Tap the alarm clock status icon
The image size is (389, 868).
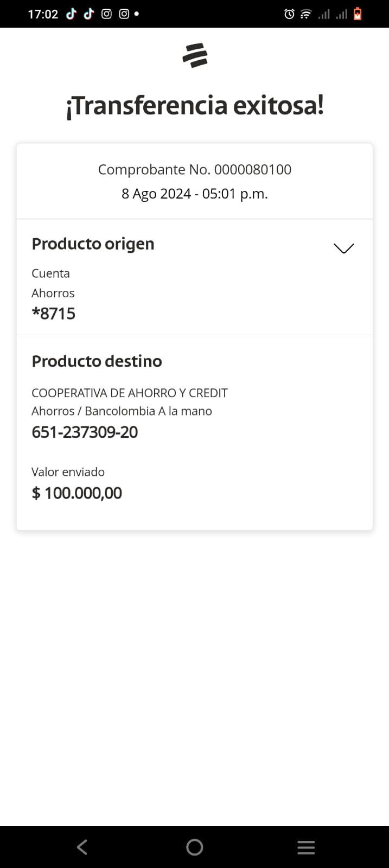(x=289, y=14)
